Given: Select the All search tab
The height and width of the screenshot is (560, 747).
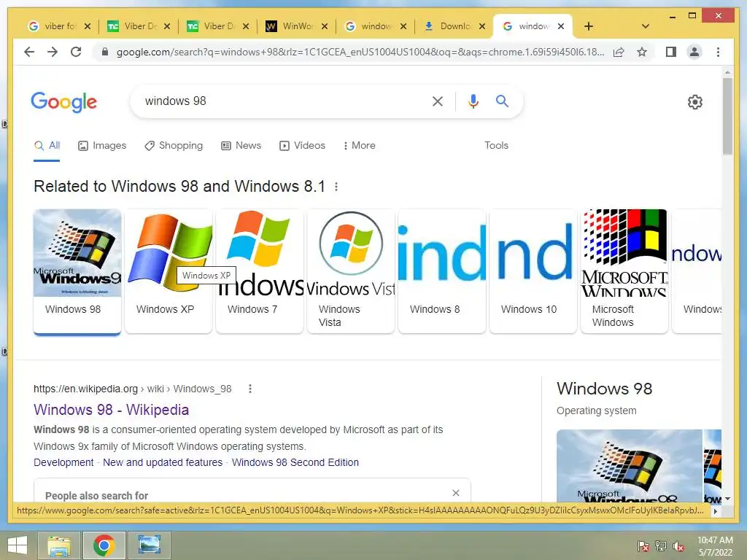Looking at the screenshot, I should (47, 145).
